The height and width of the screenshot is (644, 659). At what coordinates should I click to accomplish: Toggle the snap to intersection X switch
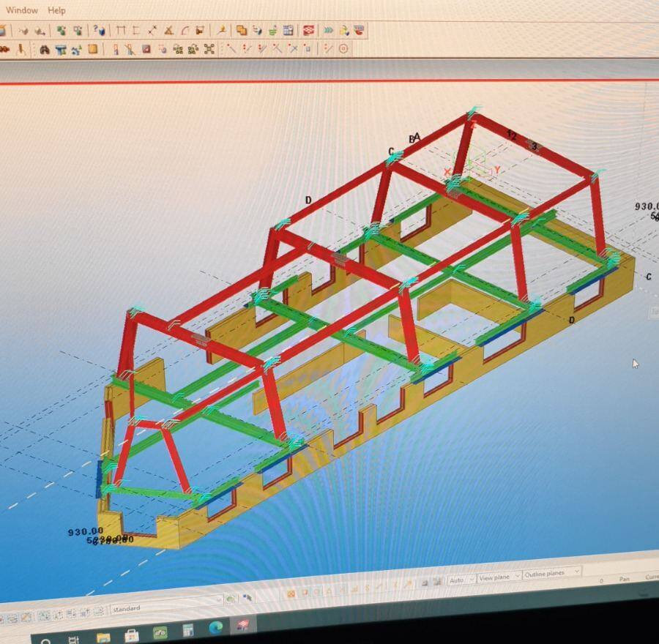pyautogui.click(x=294, y=49)
